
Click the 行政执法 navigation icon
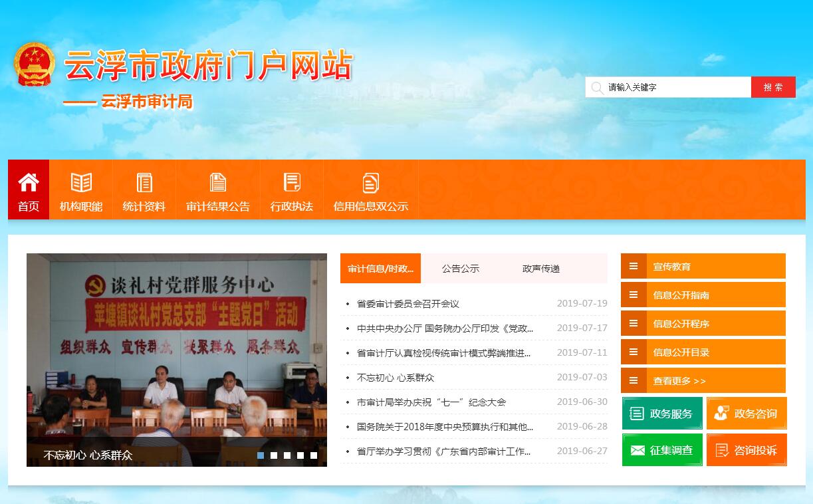(291, 182)
